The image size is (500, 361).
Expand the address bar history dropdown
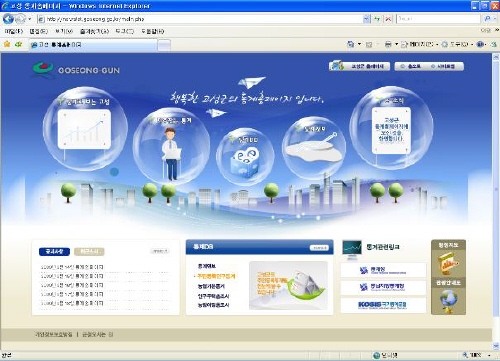point(366,19)
